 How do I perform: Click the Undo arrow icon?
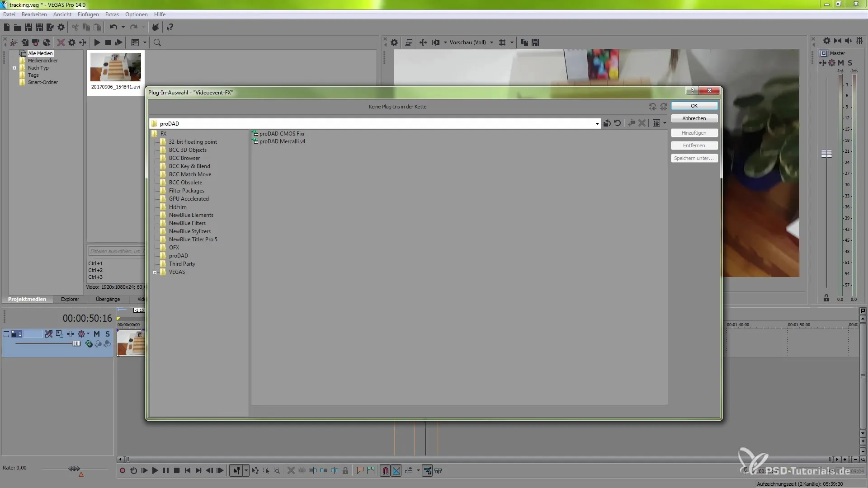coord(113,27)
